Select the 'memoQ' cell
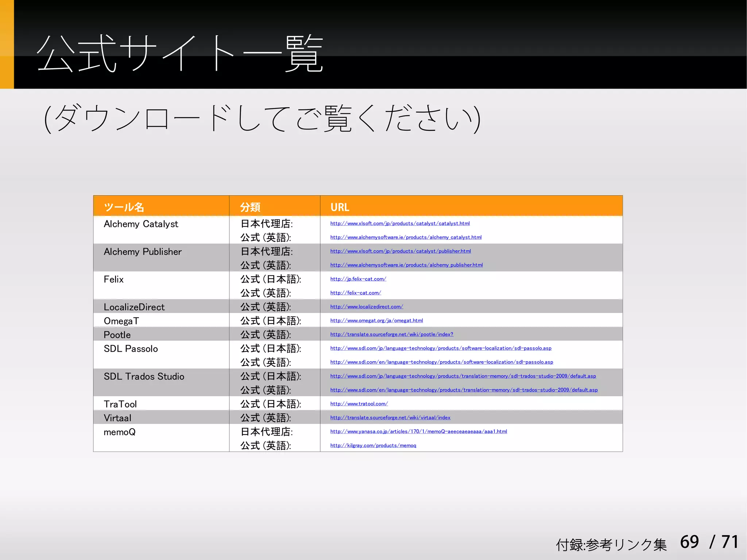 click(161, 438)
